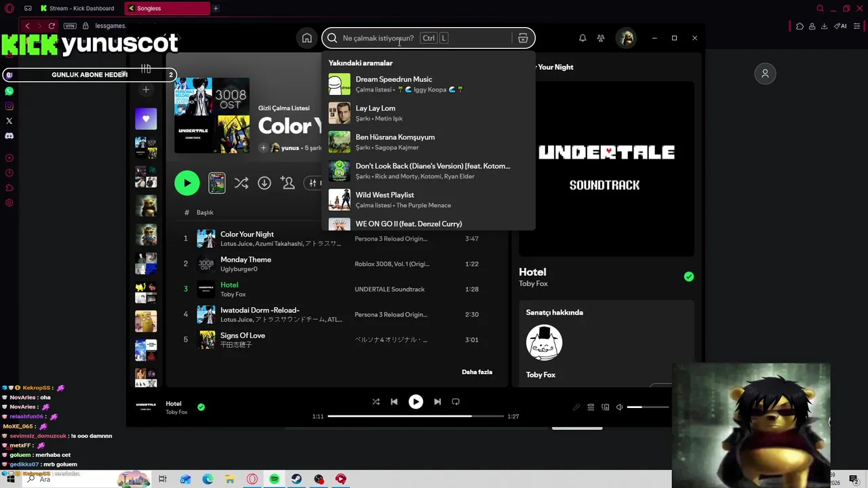Open Steam from the Windows taskbar
Screen dimensions: 868x488
click(x=296, y=479)
